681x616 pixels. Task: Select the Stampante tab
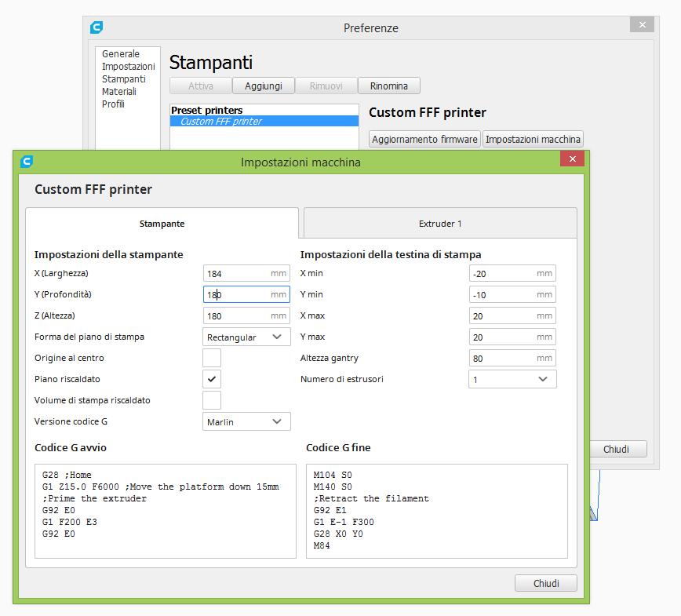[x=162, y=224]
